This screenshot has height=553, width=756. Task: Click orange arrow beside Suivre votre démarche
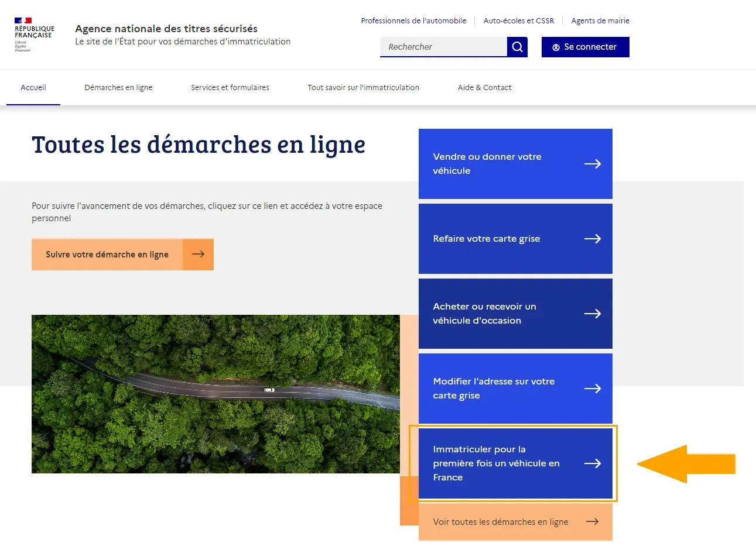click(x=198, y=254)
